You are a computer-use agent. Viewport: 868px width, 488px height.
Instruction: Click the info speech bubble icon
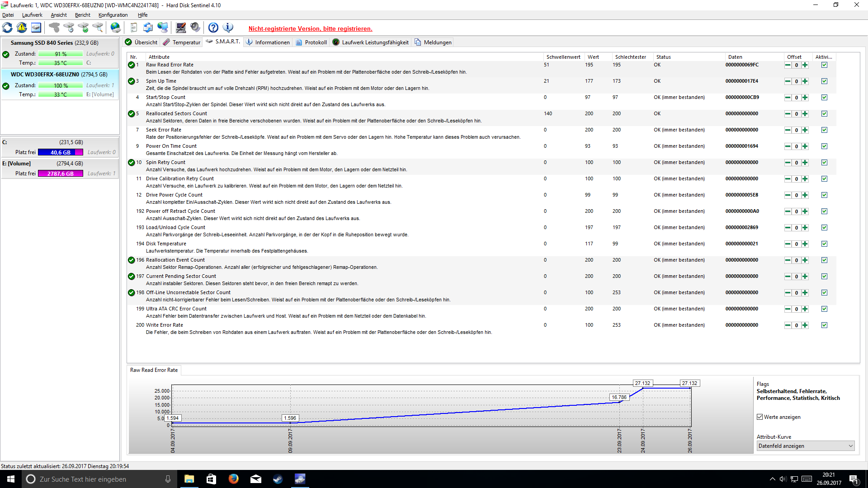point(228,28)
